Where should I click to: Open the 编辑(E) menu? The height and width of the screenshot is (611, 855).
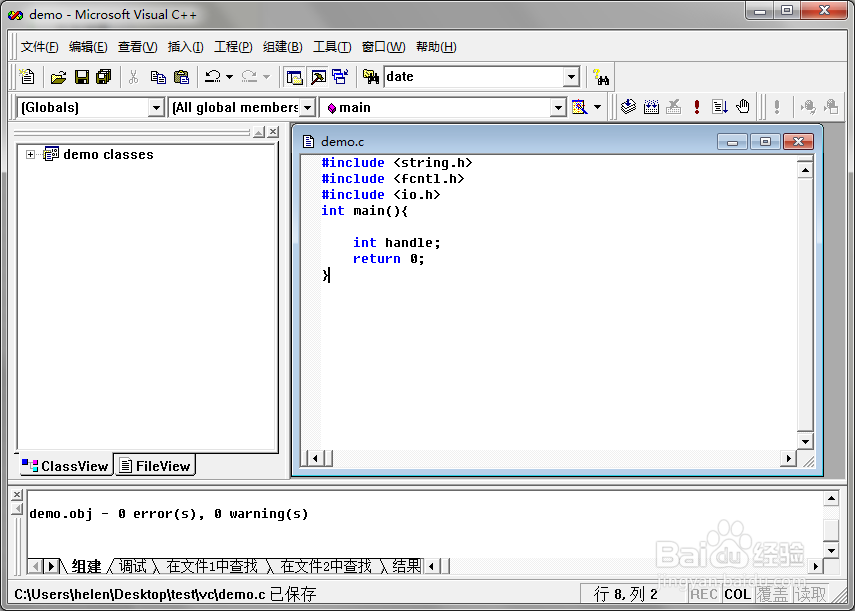(88, 47)
